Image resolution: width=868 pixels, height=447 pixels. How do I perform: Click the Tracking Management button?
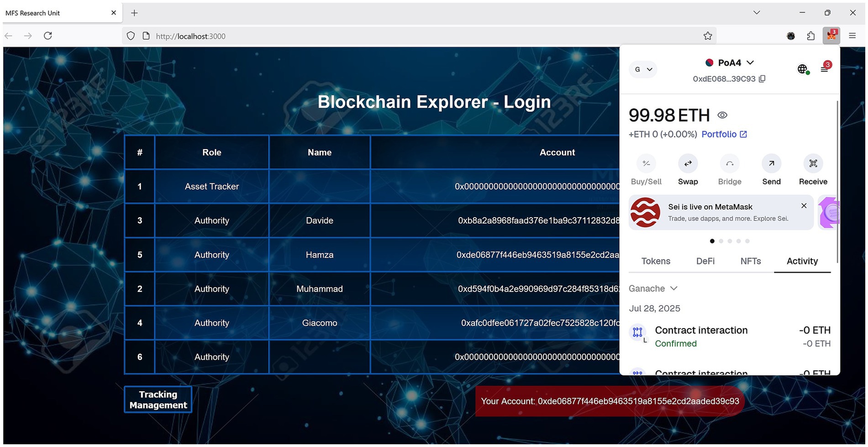click(158, 399)
